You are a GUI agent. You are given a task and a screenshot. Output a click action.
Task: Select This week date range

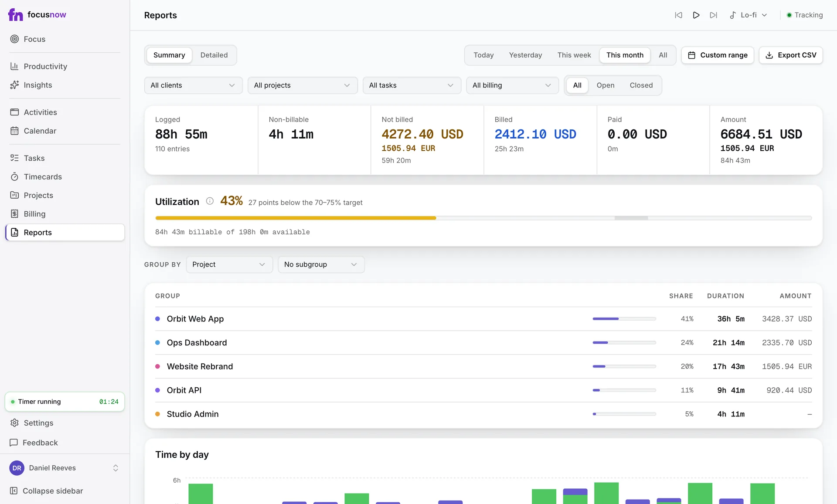[574, 55]
